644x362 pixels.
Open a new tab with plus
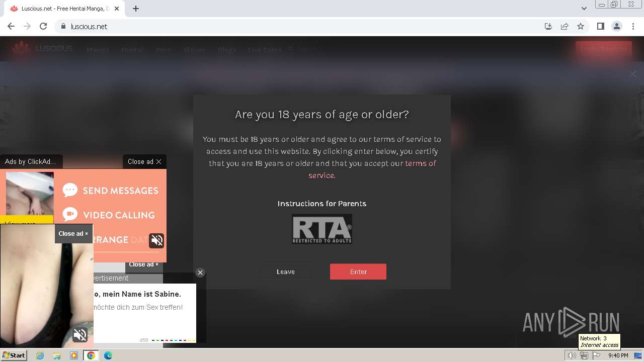[x=136, y=9]
